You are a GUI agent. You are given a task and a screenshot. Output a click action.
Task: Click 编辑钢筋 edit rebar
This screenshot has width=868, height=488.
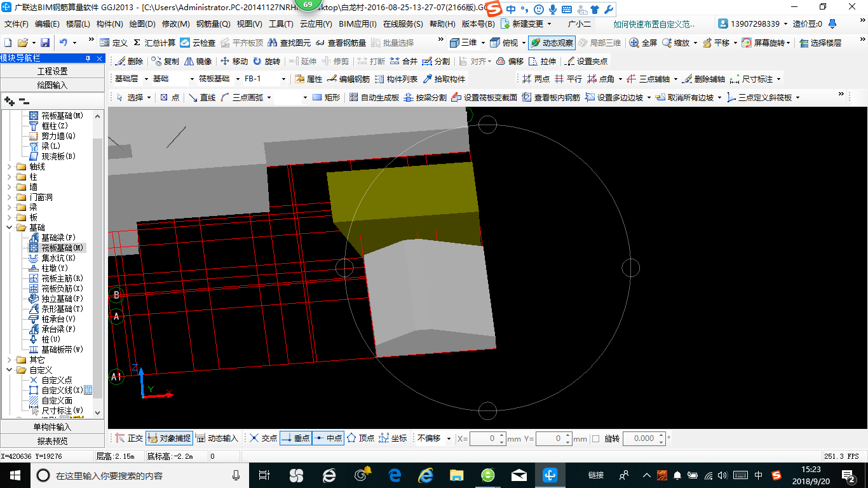348,79
